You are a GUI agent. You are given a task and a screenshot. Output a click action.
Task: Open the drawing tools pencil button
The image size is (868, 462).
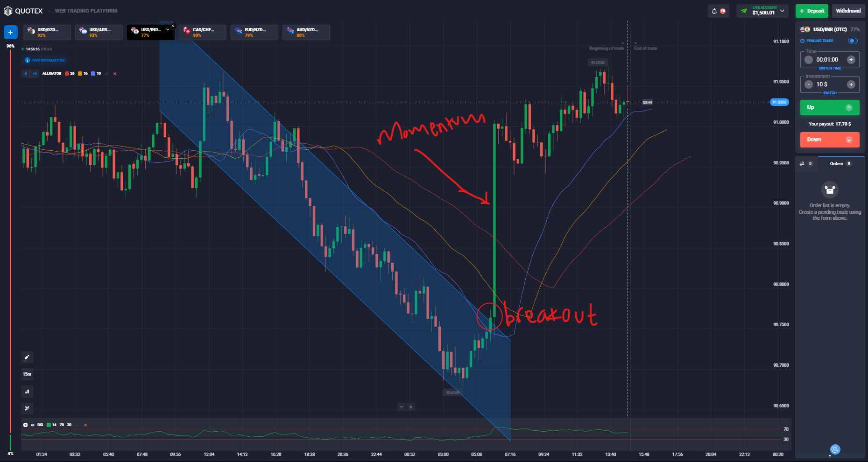coord(27,357)
